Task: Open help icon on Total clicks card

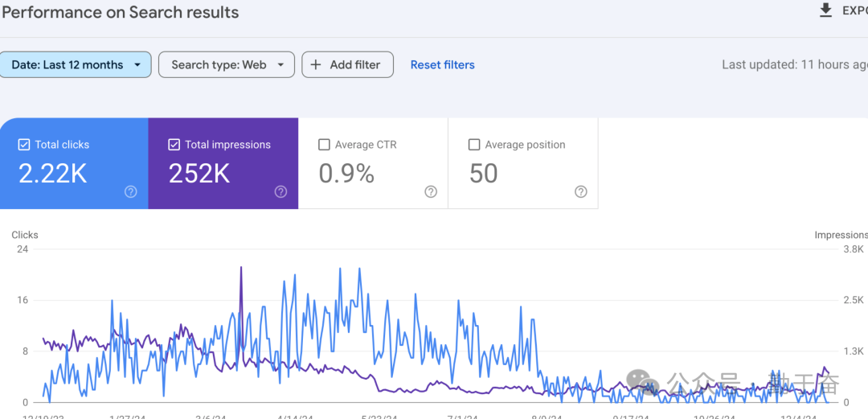Action: (x=131, y=191)
